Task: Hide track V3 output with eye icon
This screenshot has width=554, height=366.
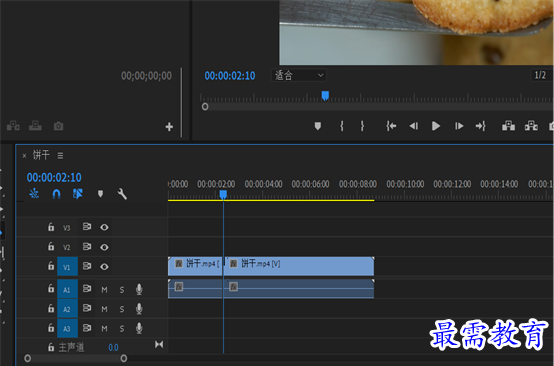Action: coord(104,227)
